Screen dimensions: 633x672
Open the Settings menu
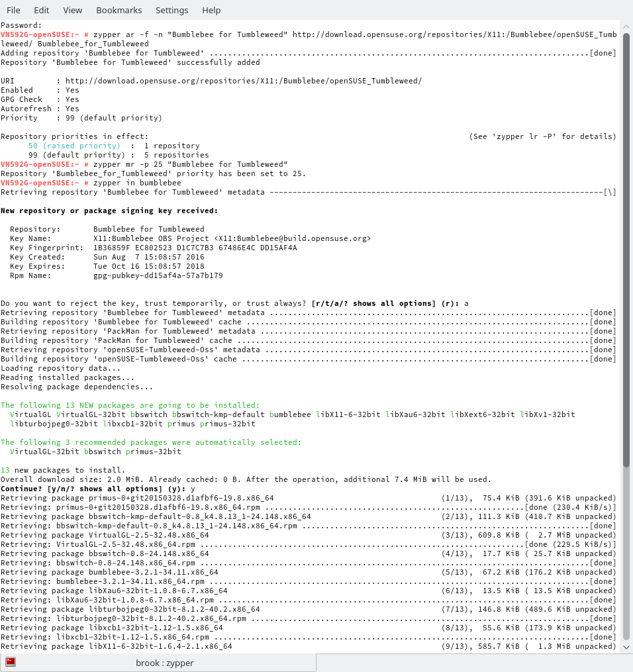pos(172,11)
